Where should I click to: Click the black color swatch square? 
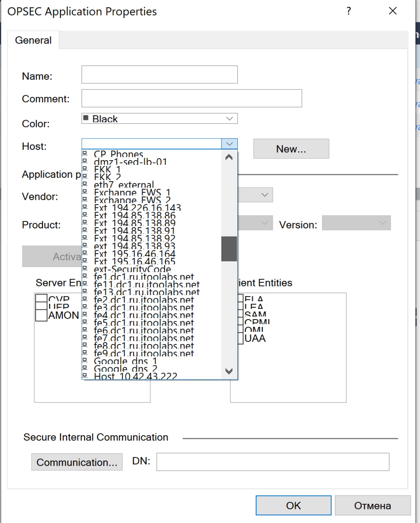(86, 118)
